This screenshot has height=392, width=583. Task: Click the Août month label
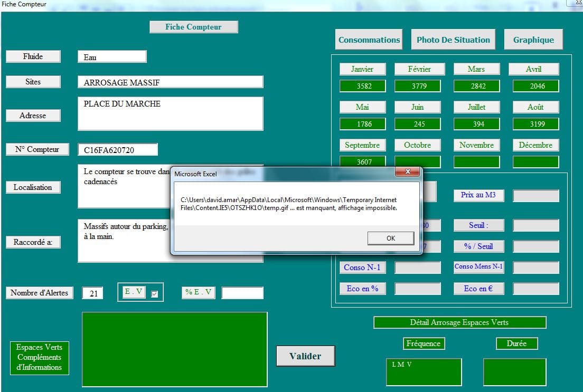pos(536,107)
